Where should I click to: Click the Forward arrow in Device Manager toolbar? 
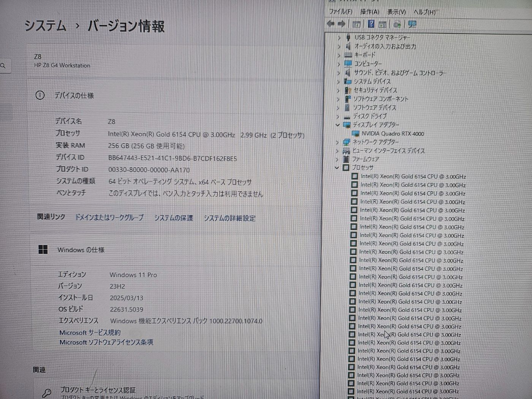(341, 24)
